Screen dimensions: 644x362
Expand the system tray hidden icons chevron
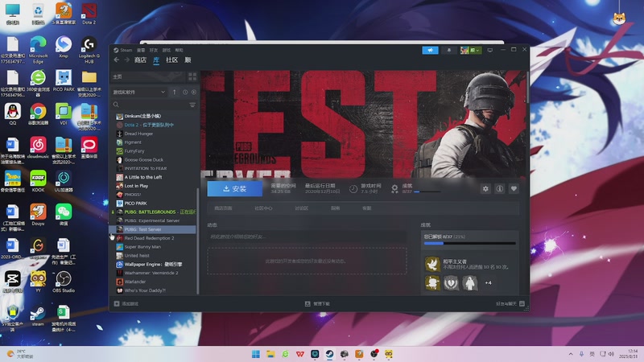coord(571,354)
